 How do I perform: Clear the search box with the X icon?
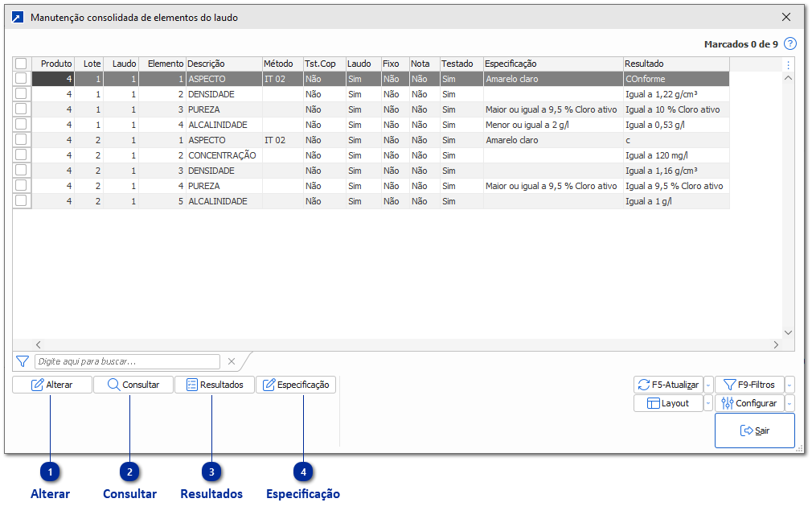pos(232,361)
